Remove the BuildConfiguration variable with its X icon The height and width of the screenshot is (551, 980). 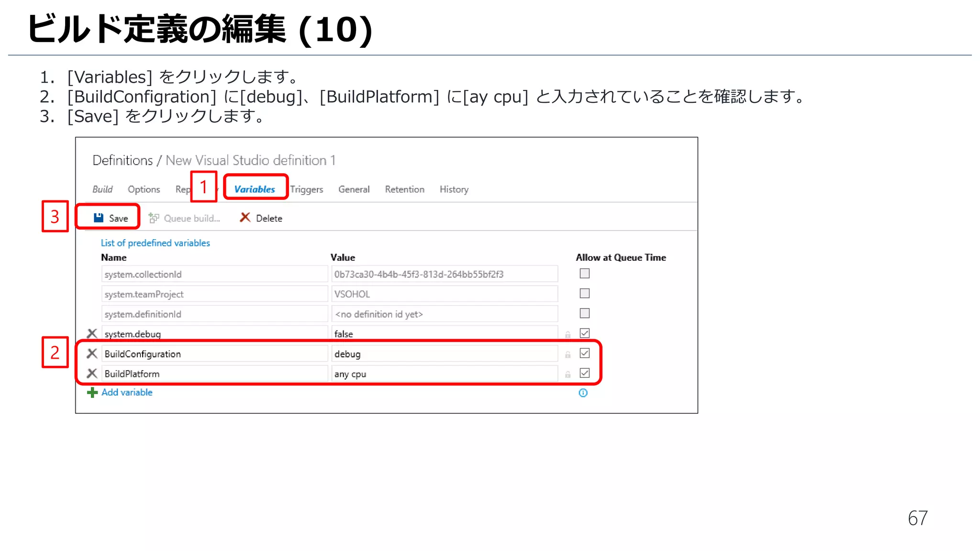(x=92, y=353)
